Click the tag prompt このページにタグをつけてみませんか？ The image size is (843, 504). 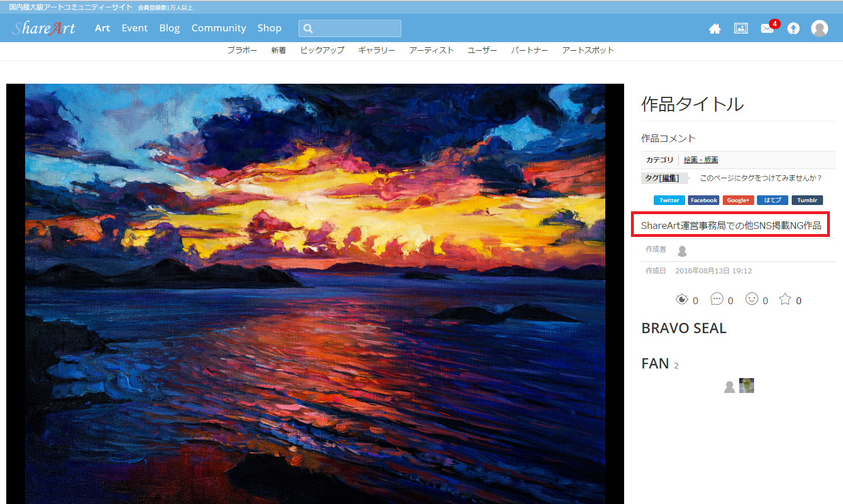(761, 178)
